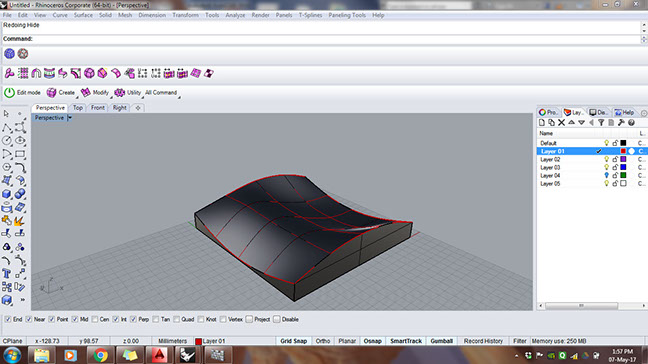Toggle Ortho in status bar
This screenshot has width=648, height=364.
[x=323, y=341]
